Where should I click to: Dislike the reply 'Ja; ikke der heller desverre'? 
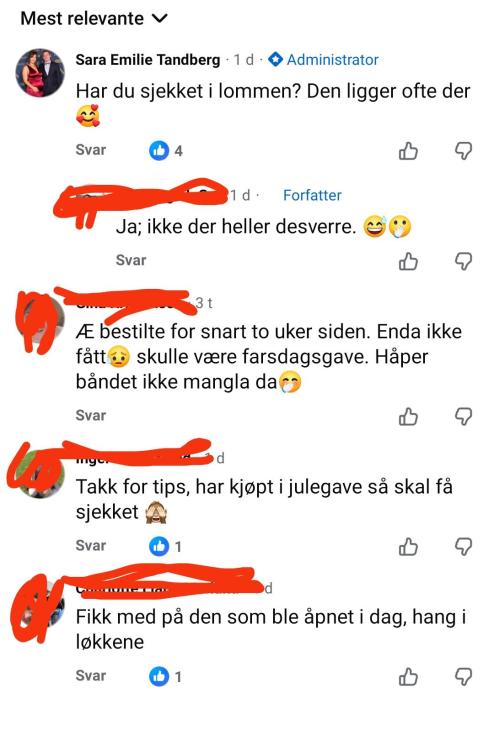[x=463, y=261]
